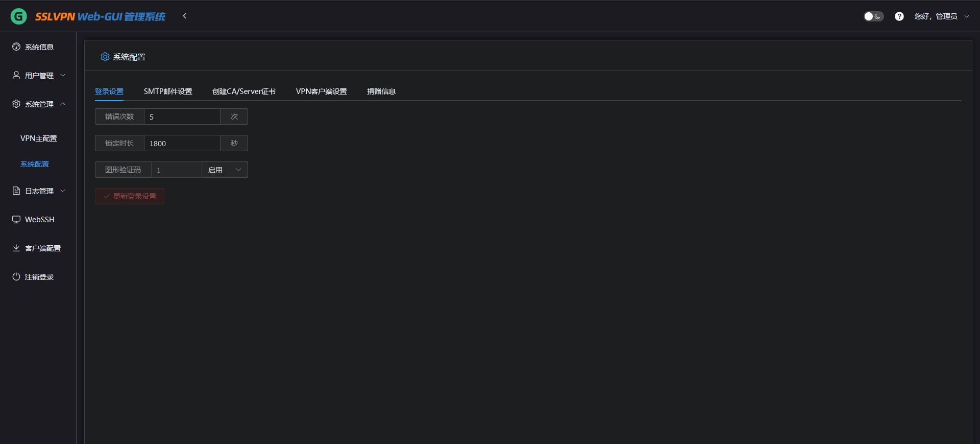Click the 日志管理 document icon

pos(16,191)
